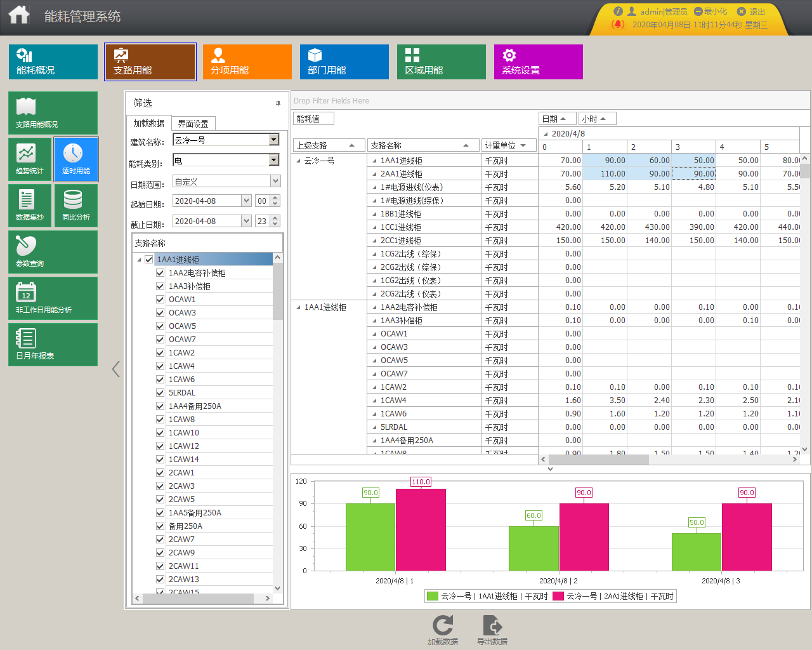Click the admin user icon
This screenshot has height=650, width=812.
click(x=632, y=11)
